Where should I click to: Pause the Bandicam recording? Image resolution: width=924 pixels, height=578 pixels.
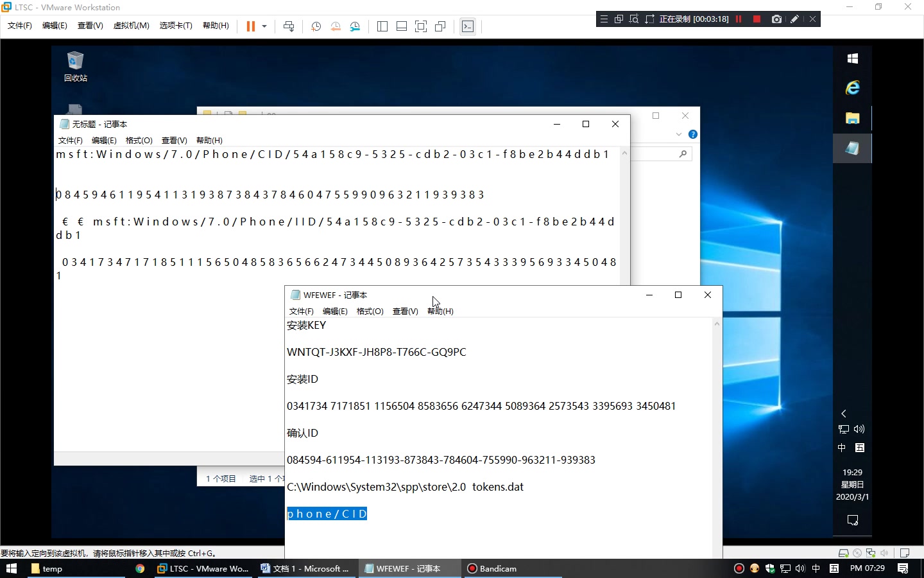pos(739,19)
